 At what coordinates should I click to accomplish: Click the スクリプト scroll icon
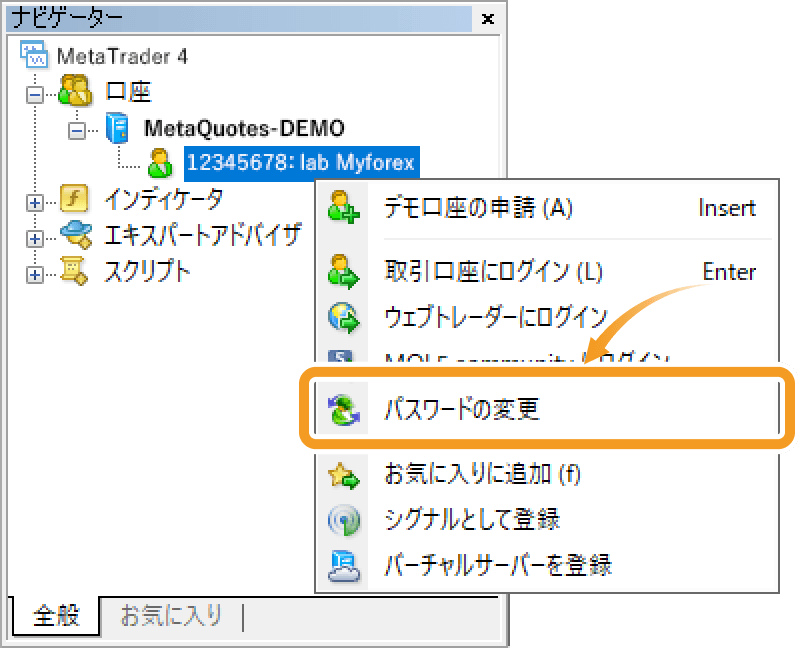pyautogui.click(x=74, y=271)
